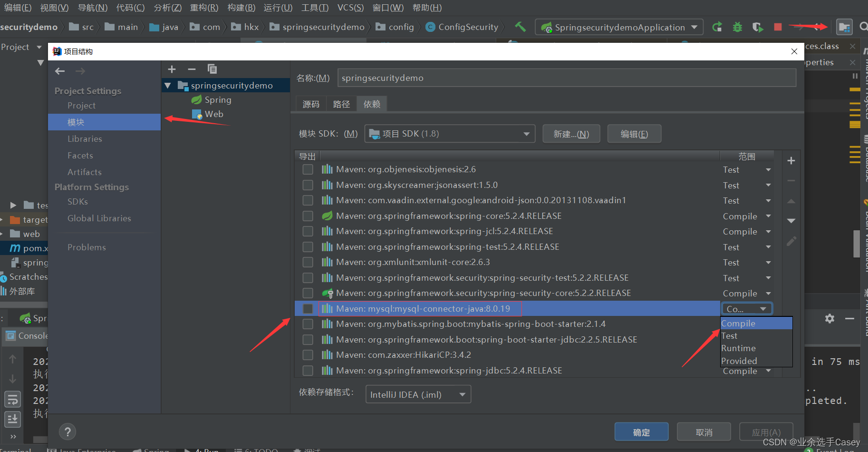Tick export checkbox for HikariCP:3.4.2
This screenshot has height=452, width=868.
(308, 355)
